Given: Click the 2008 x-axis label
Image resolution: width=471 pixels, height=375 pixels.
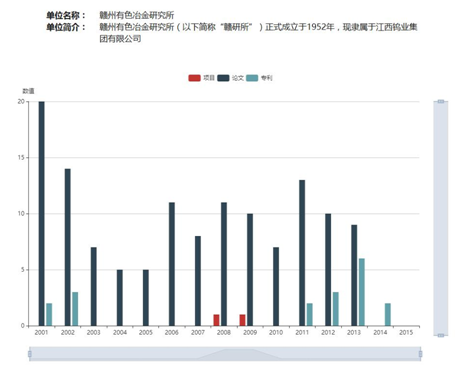Looking at the screenshot, I should pyautogui.click(x=224, y=332).
